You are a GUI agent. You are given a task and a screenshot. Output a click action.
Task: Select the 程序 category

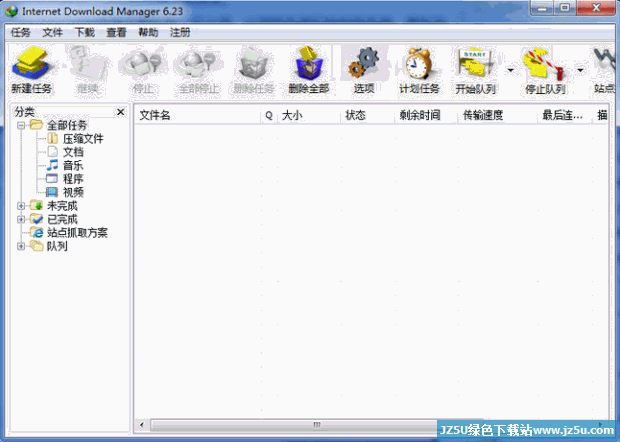point(65,179)
